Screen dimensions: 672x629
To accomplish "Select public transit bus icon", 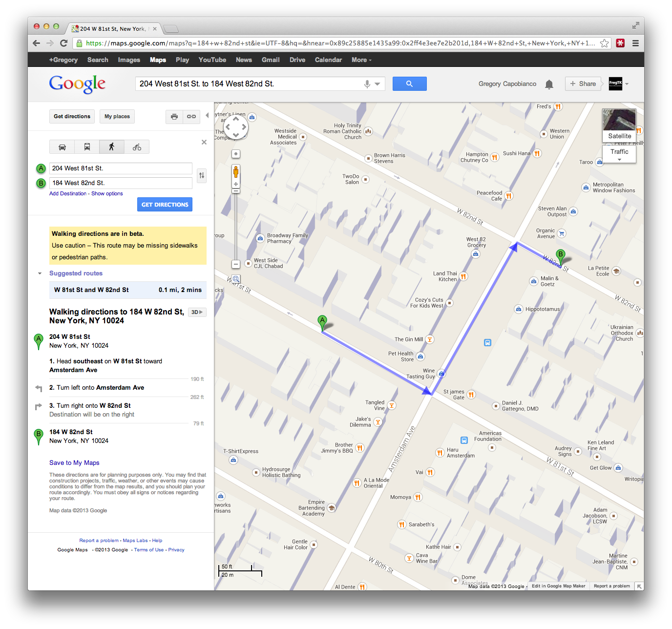I will (x=87, y=147).
